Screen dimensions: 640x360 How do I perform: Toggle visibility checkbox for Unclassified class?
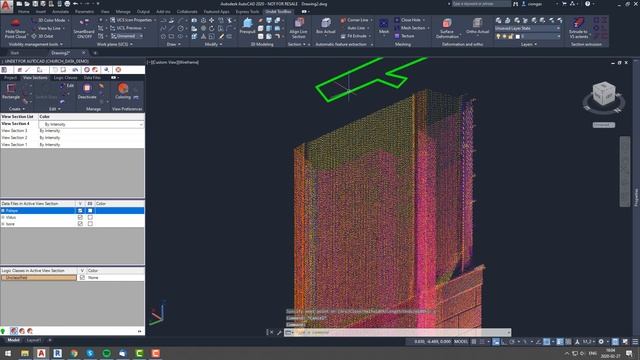[82, 278]
